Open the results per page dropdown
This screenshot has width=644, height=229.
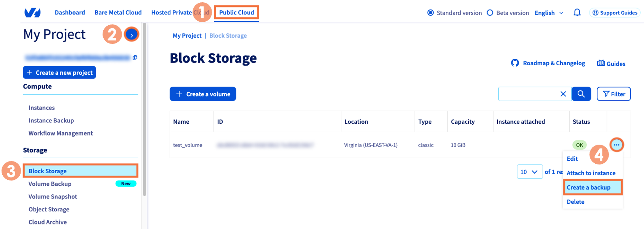(530, 172)
